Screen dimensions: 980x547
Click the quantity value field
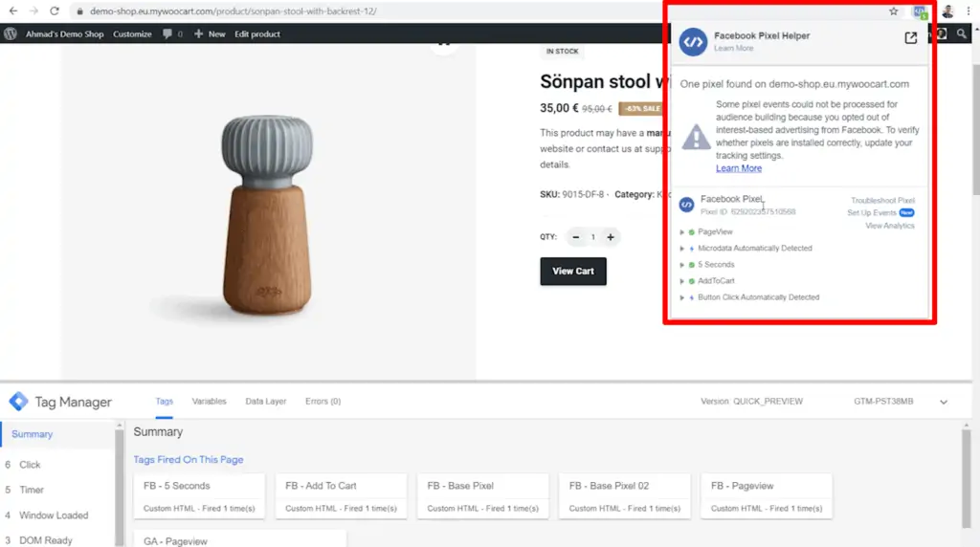click(x=593, y=237)
